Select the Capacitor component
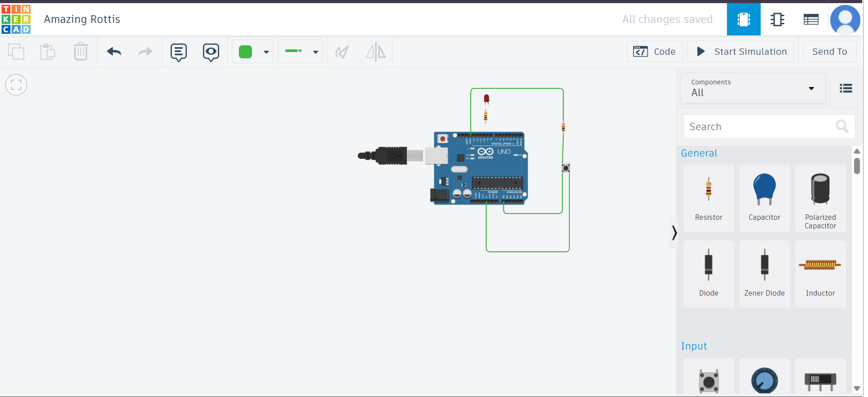Screen dimensions: 868x397 click(764, 198)
